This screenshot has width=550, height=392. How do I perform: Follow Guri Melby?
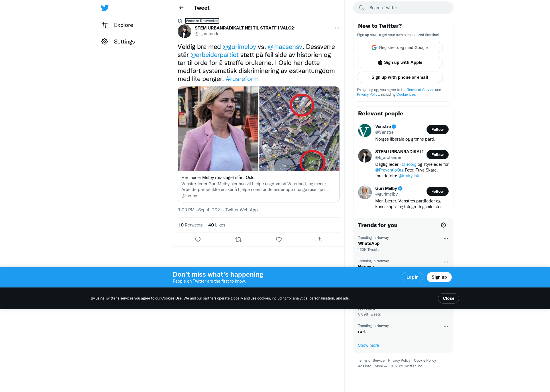coord(437,191)
